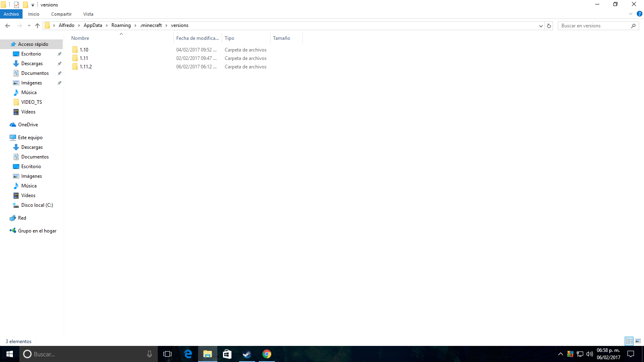Select Este equipo in navigation pane
The height and width of the screenshot is (362, 644).
(30, 138)
